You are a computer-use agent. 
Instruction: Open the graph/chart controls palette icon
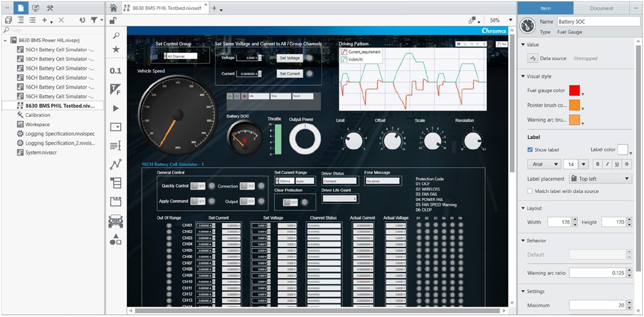point(115,165)
